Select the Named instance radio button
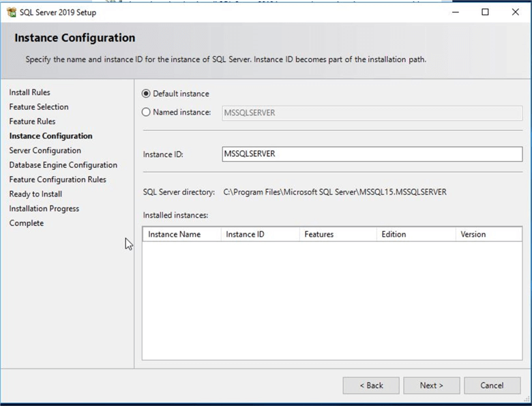 click(146, 113)
